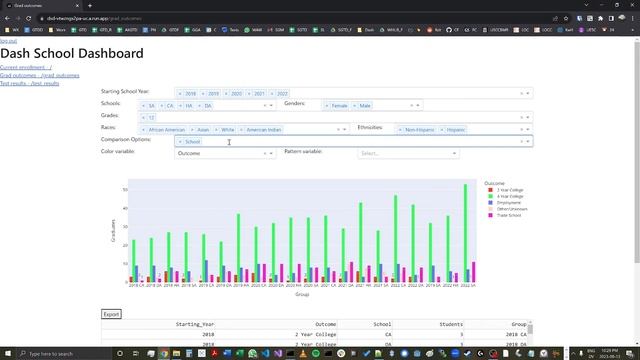
Task: Reload the page with browser refresh icon
Action: (x=29, y=18)
